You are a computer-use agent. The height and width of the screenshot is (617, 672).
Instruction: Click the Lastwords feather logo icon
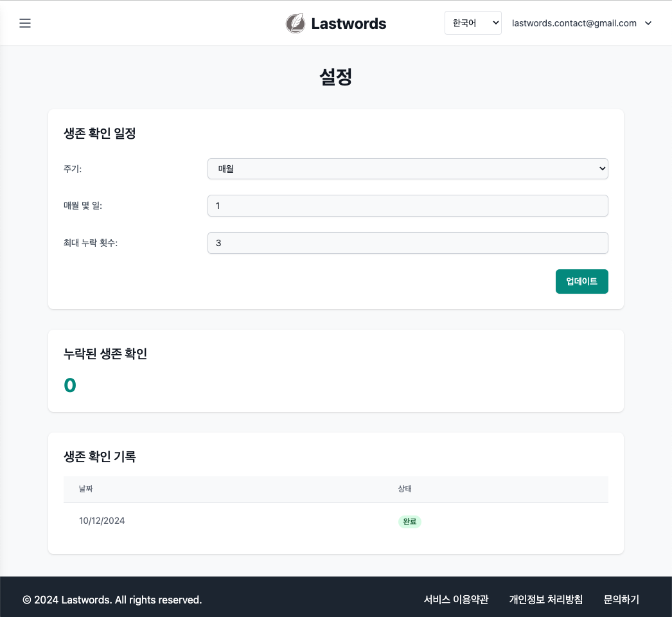[x=296, y=23]
